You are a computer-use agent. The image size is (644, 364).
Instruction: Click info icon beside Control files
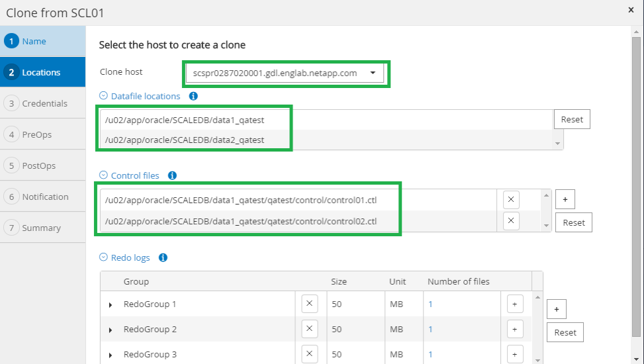(173, 175)
